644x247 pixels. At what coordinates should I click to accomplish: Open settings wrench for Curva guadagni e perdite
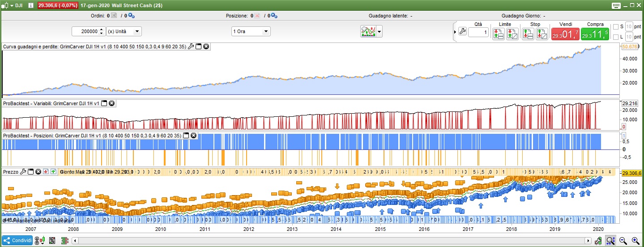[x=191, y=46]
